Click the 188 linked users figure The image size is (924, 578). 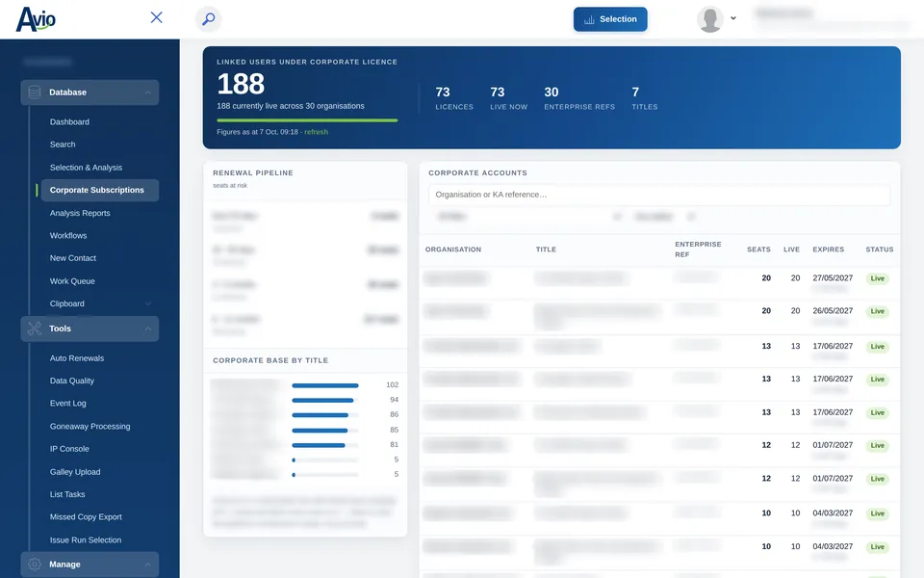click(241, 84)
